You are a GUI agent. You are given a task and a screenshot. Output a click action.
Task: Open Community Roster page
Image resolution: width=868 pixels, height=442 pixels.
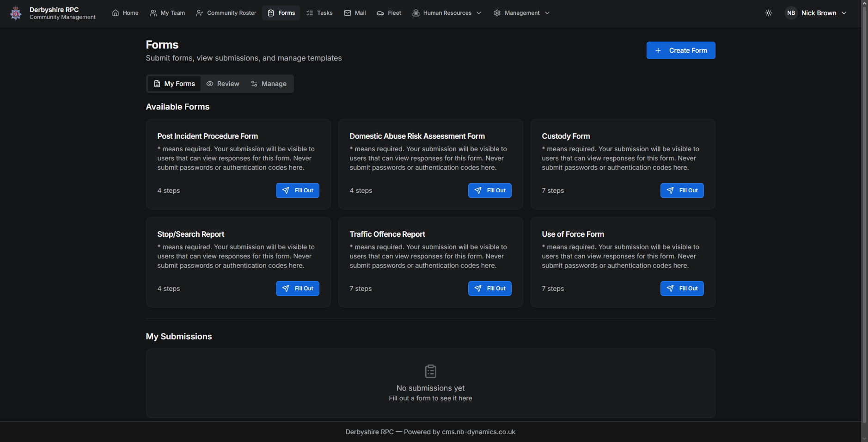coord(226,13)
